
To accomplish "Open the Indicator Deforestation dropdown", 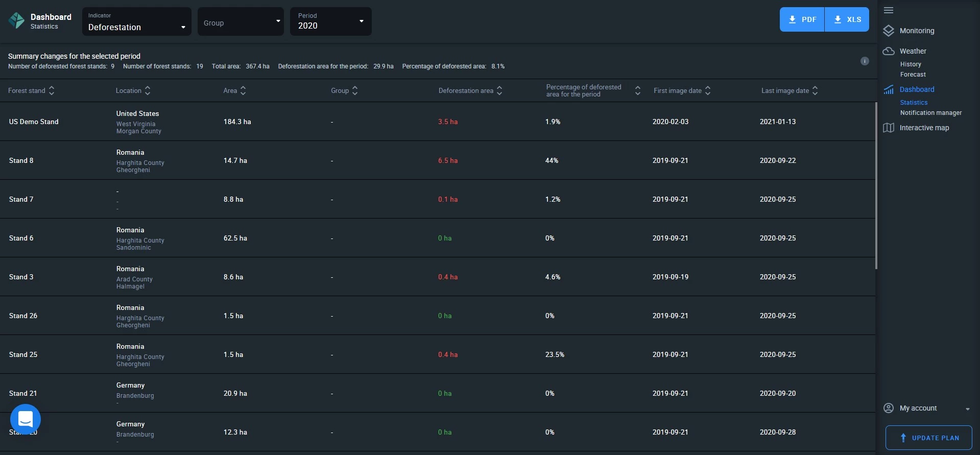I will click(x=136, y=22).
